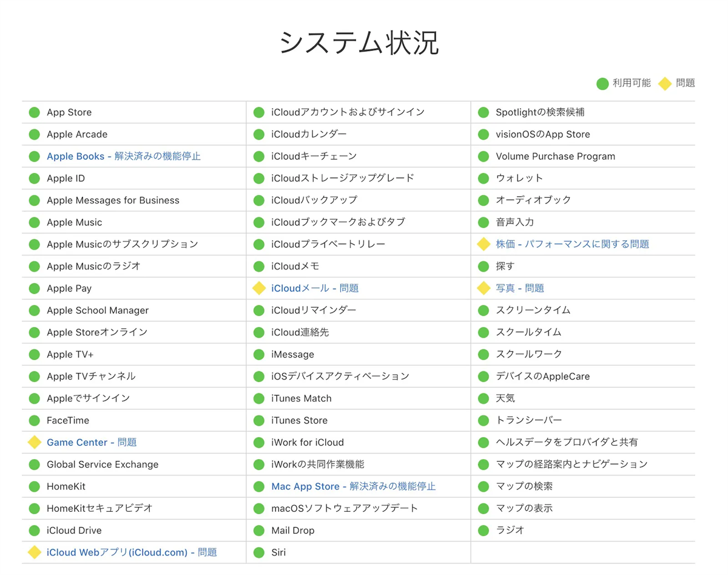The image size is (728, 575).
Task: Click the green dot beside Mac App Store
Action: pos(259,486)
